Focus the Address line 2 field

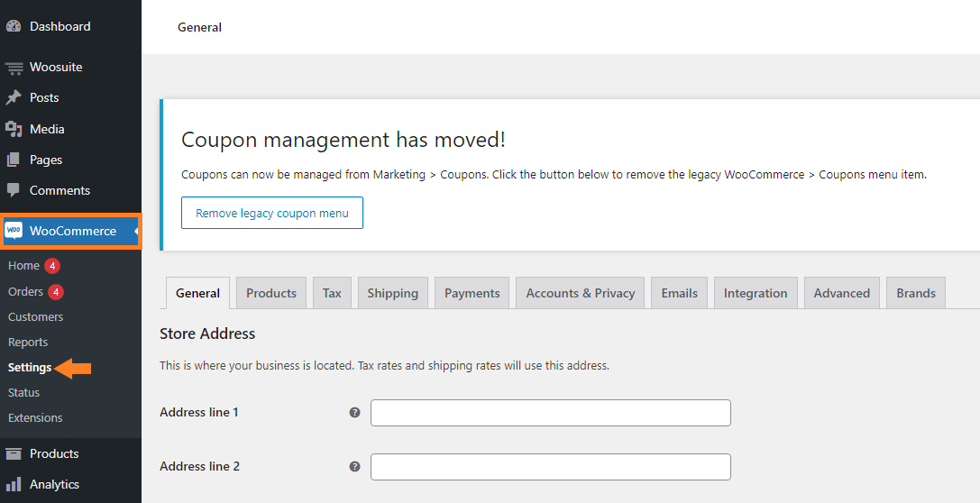click(x=551, y=467)
